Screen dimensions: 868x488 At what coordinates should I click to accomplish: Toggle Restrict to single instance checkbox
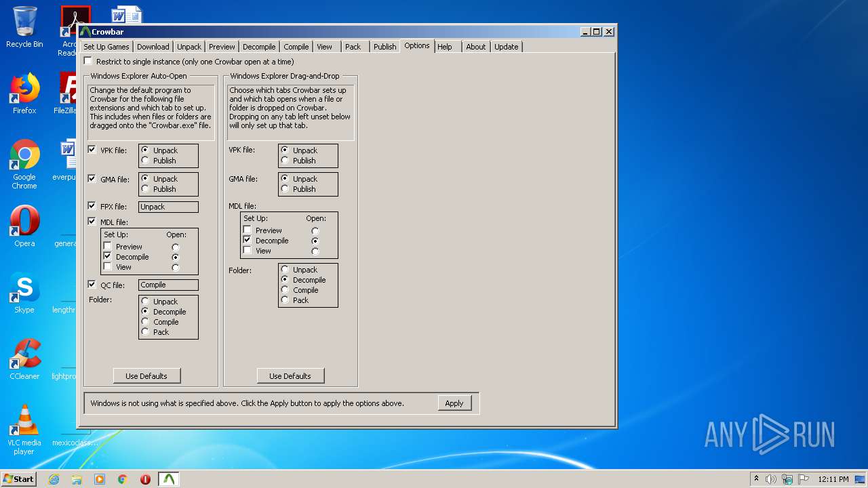coord(88,61)
